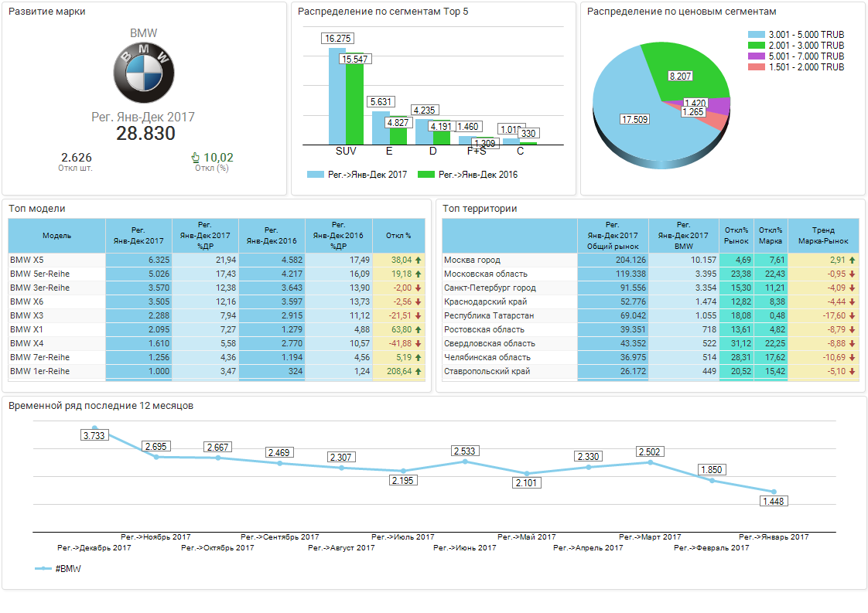Click the green SUV bar labeled 15.547
Screen dimensions: 868x613
(x=355, y=99)
